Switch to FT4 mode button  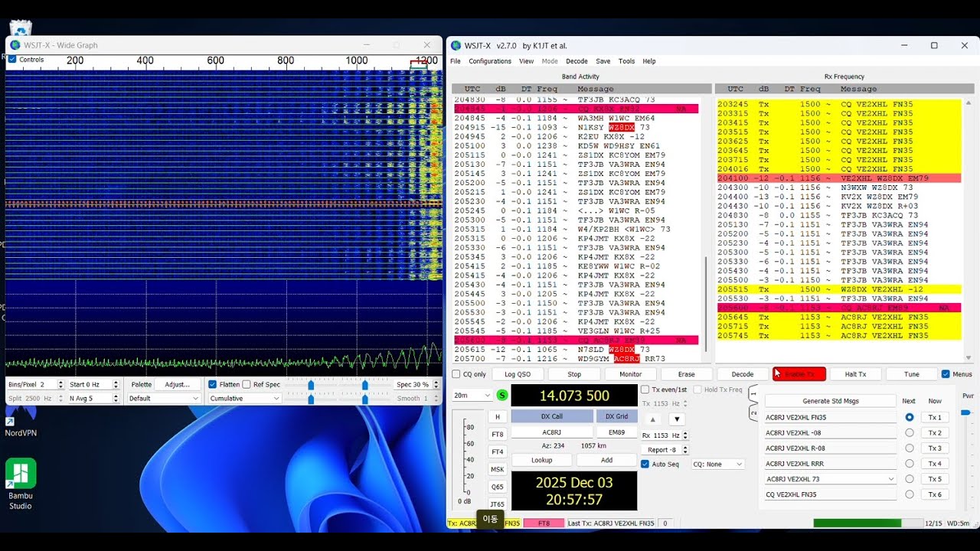tap(498, 452)
